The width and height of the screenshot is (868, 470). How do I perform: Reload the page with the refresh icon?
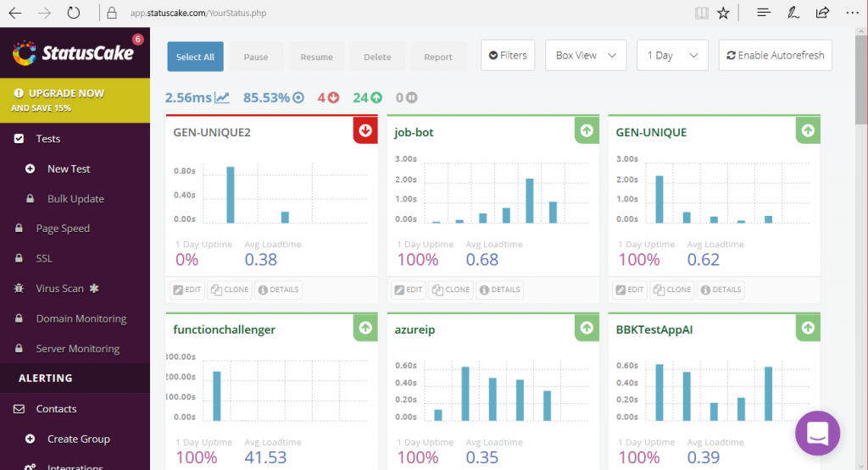[x=73, y=13]
